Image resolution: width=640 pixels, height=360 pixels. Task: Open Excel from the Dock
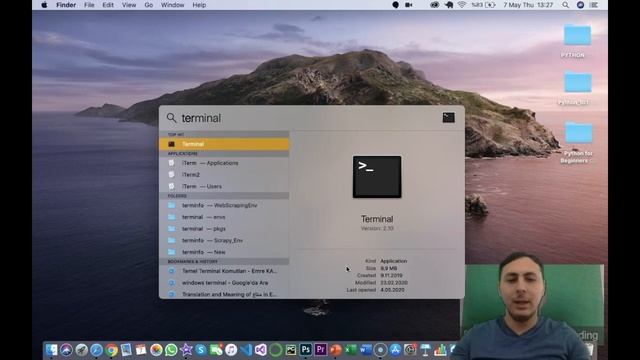click(x=350, y=350)
